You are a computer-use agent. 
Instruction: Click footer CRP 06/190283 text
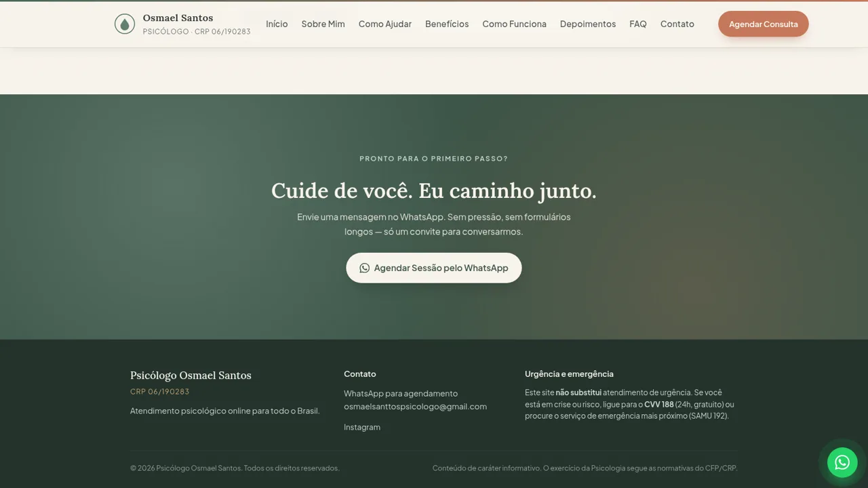159,392
